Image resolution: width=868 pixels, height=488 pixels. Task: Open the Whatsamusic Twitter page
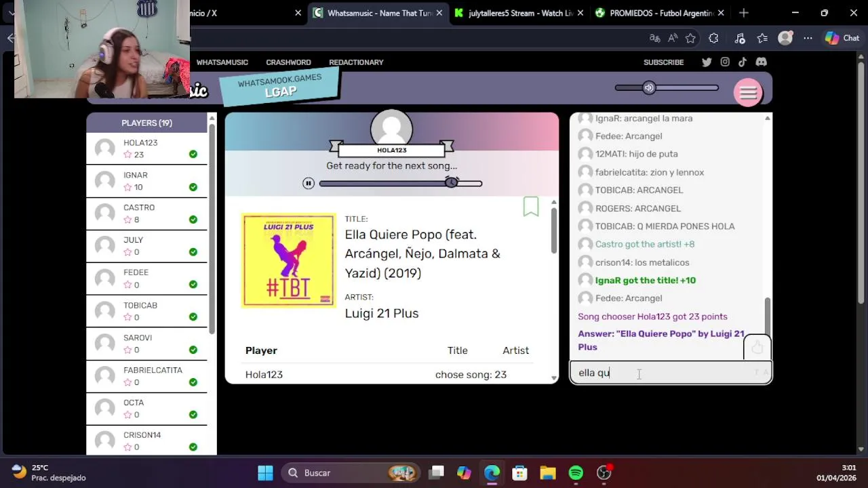pyautogui.click(x=707, y=62)
